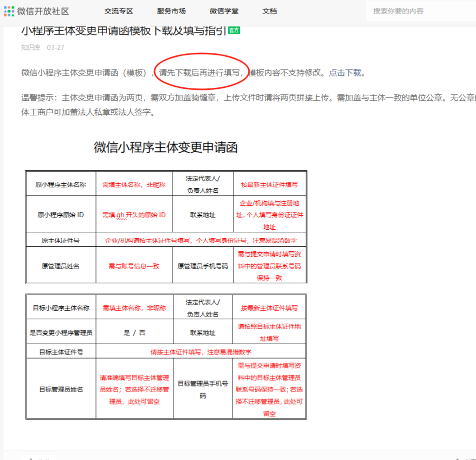476x460 pixels.
Task: Click the 原主体证件号 table cell
Action: pyautogui.click(x=60, y=240)
